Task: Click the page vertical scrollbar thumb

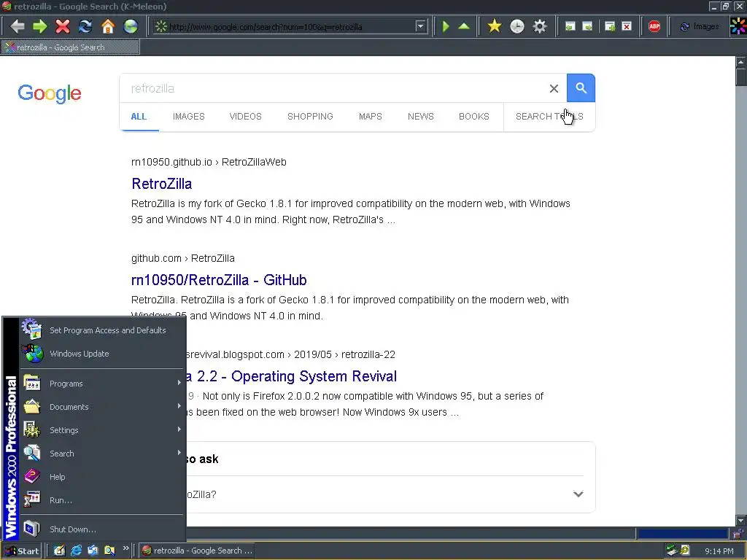Action: (741, 77)
